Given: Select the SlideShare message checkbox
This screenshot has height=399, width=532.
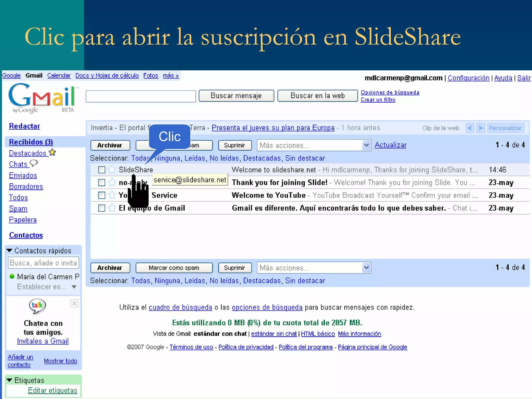Looking at the screenshot, I should point(102,170).
